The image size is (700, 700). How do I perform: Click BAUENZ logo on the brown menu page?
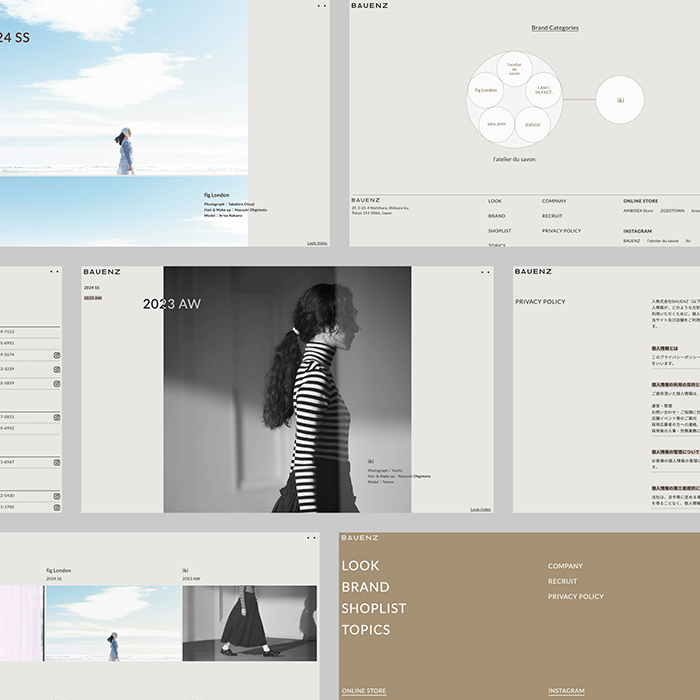point(360,538)
